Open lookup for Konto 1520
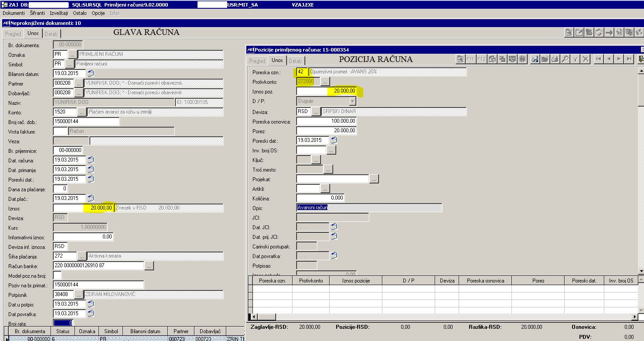This screenshot has height=341, width=644. point(82,112)
